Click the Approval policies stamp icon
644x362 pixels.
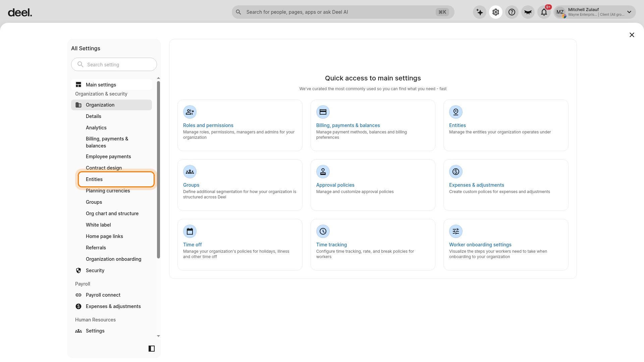(x=323, y=172)
